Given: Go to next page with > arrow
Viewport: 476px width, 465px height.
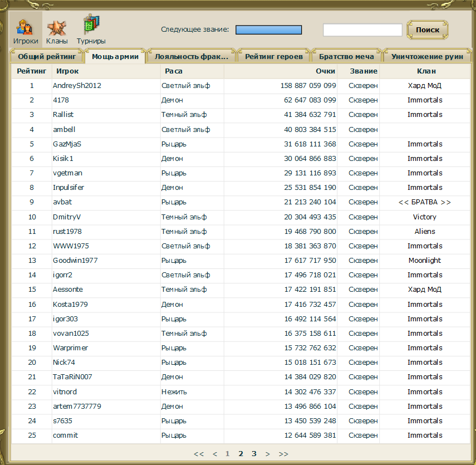Looking at the screenshot, I should [267, 454].
